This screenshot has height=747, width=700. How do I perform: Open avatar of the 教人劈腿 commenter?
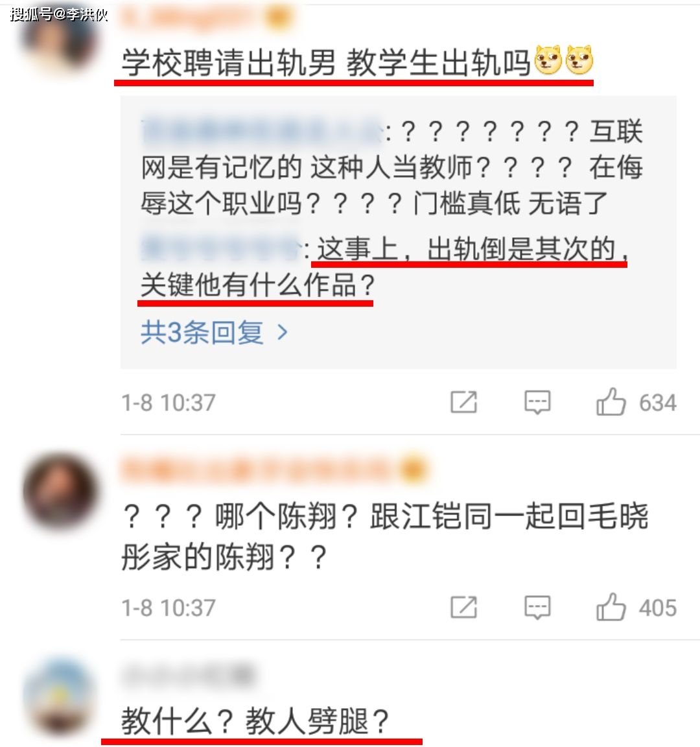click(x=60, y=698)
